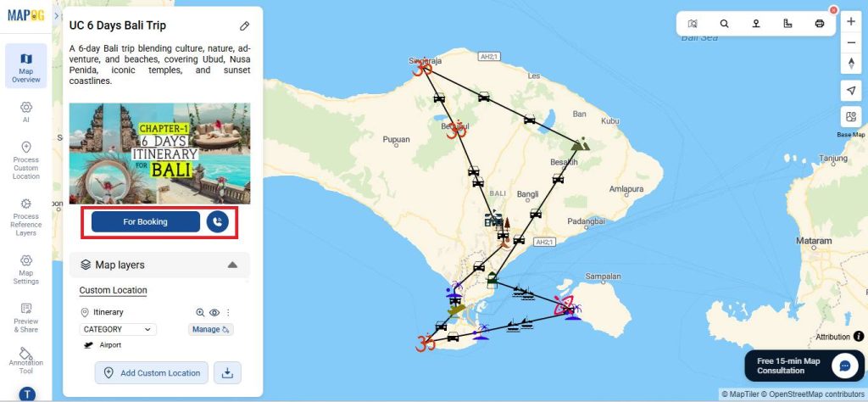Open Process Reference Layers in sidebar

coord(26,217)
